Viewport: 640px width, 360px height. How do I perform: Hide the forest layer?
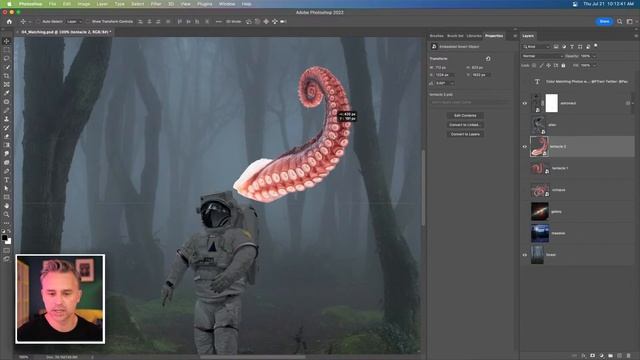tap(525, 255)
